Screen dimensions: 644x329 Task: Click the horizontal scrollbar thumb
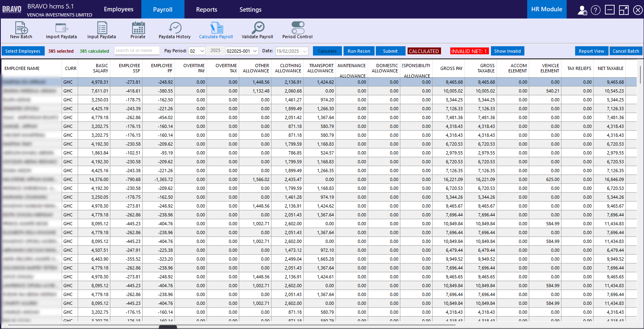point(168,327)
